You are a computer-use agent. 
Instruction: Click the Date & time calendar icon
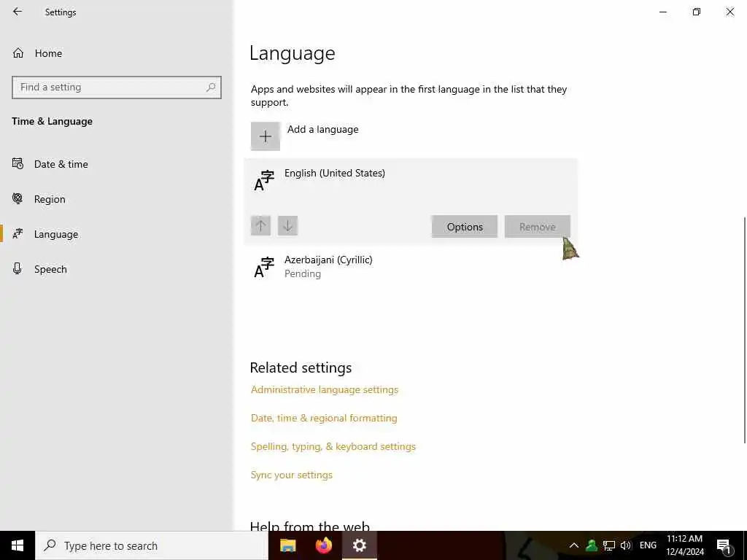tap(18, 164)
